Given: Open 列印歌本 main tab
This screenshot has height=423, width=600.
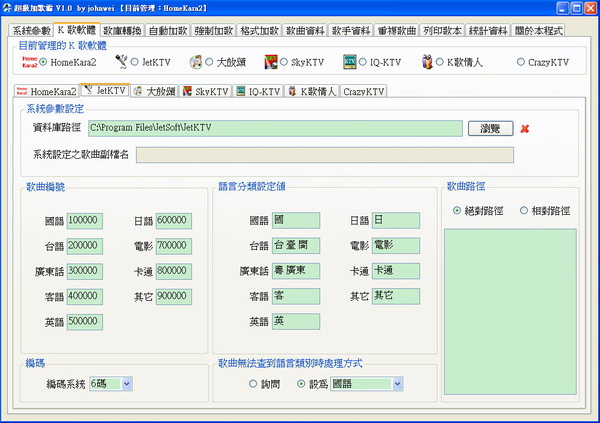Looking at the screenshot, I should click(442, 31).
